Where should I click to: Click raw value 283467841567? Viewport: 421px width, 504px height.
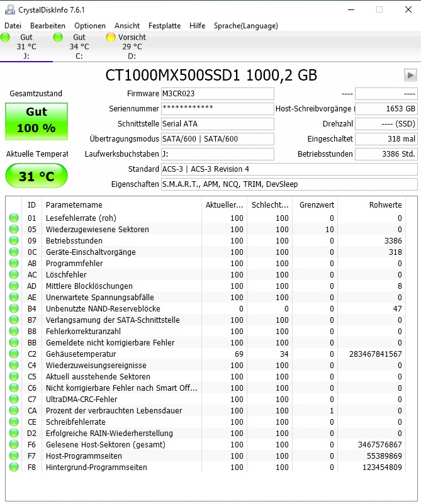[375, 354]
